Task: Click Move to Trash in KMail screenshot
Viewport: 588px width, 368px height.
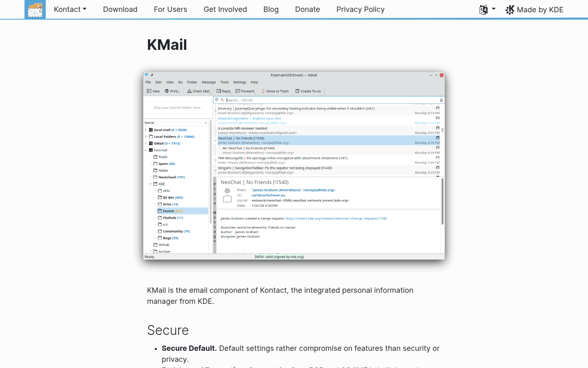Action: click(275, 91)
